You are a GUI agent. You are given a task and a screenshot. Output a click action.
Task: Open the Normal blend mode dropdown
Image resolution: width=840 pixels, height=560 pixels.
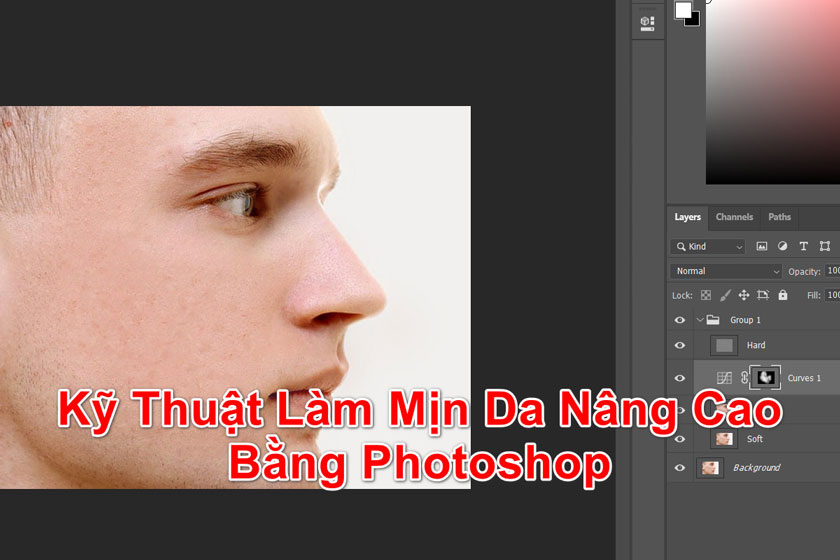[x=726, y=271]
